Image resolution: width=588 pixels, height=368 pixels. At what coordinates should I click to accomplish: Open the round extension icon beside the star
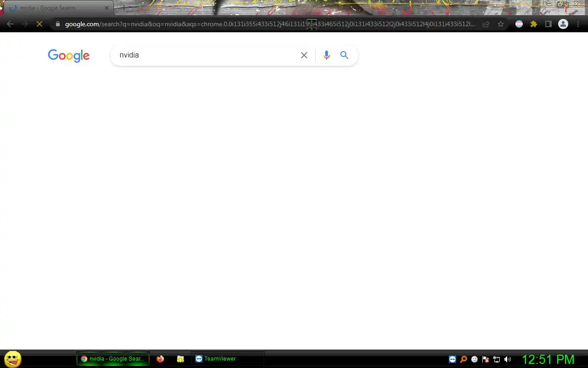519,24
